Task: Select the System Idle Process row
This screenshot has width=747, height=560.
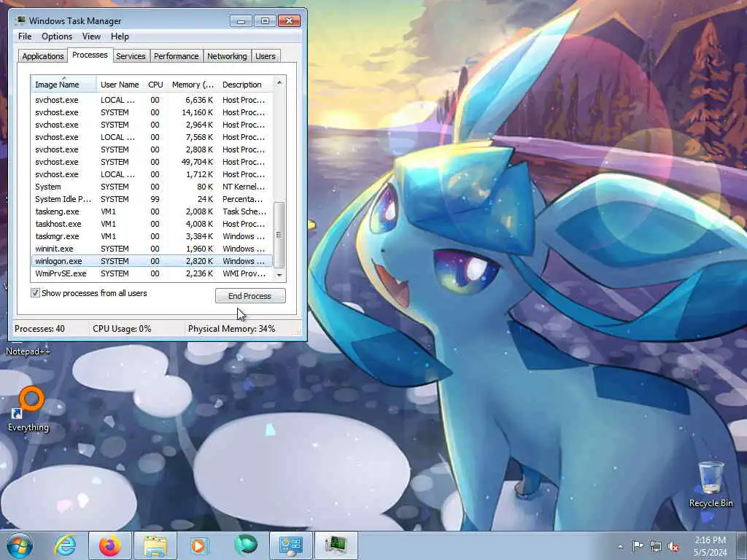Action: pyautogui.click(x=152, y=199)
